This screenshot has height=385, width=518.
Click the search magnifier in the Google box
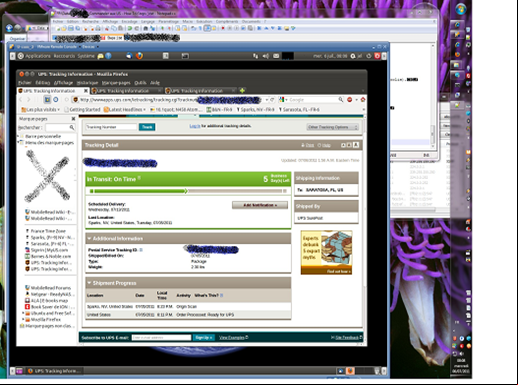340,99
